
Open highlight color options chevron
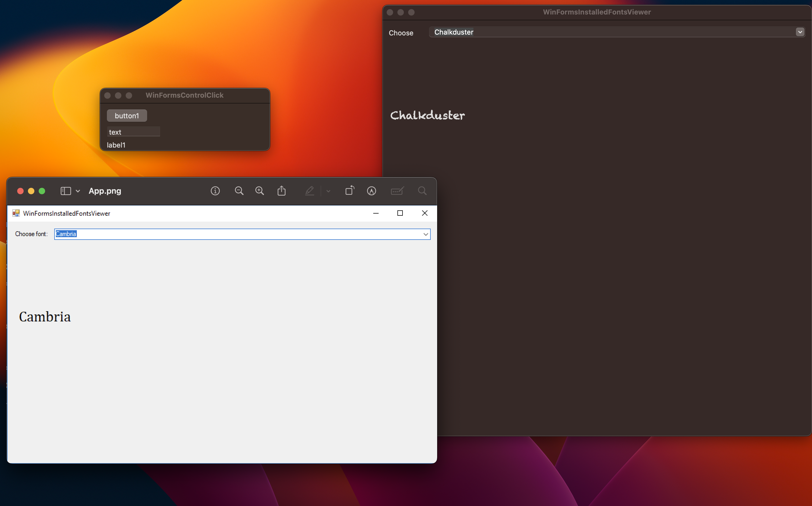coord(328,191)
